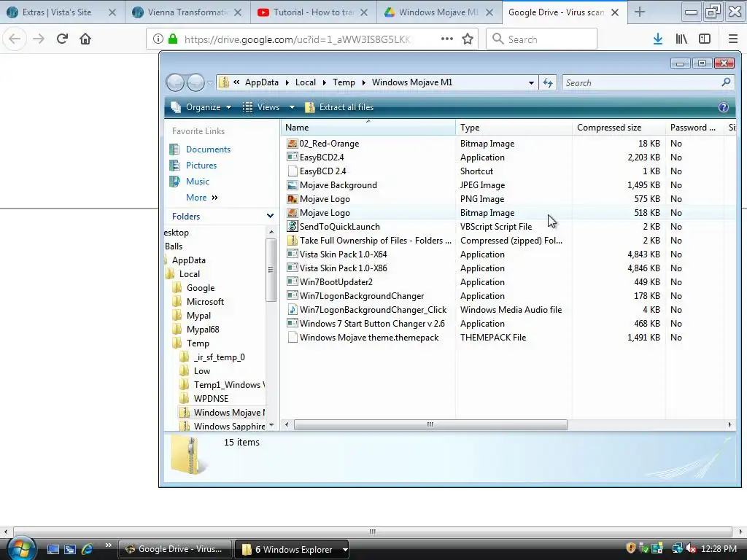The width and height of the screenshot is (747, 560).
Task: Click Google Drive taskbar button
Action: [x=174, y=549]
